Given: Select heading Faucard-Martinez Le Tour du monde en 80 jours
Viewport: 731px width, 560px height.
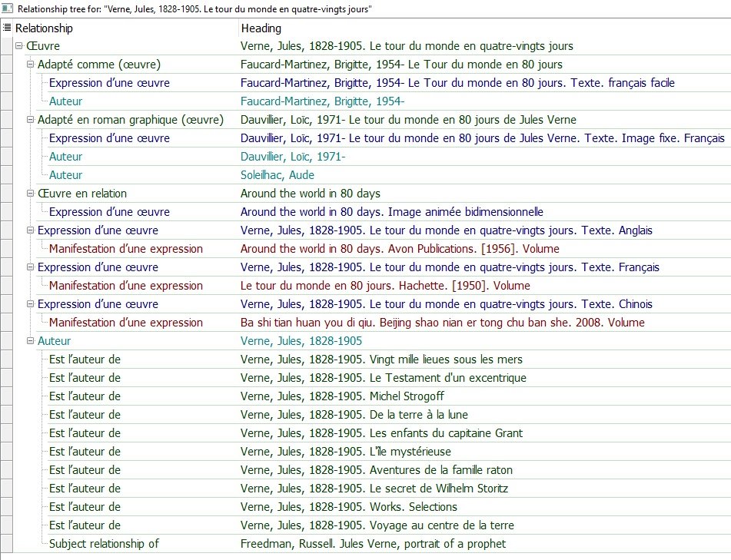Looking at the screenshot, I should [401, 65].
